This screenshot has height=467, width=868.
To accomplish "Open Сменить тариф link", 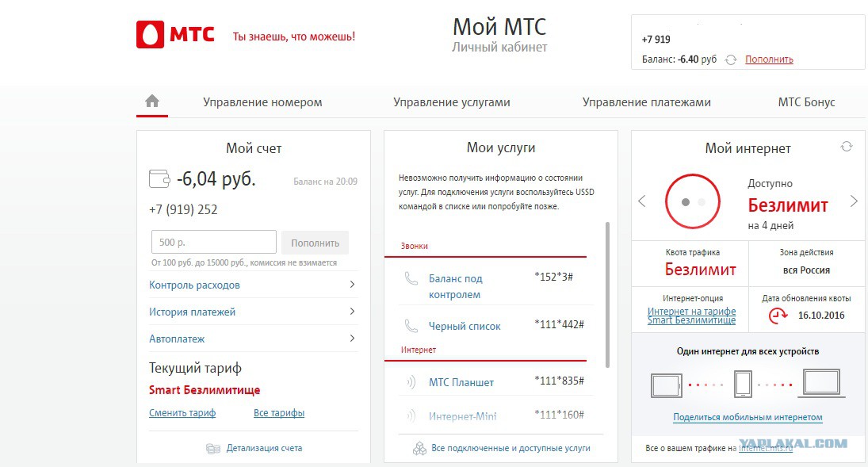I will pyautogui.click(x=182, y=413).
